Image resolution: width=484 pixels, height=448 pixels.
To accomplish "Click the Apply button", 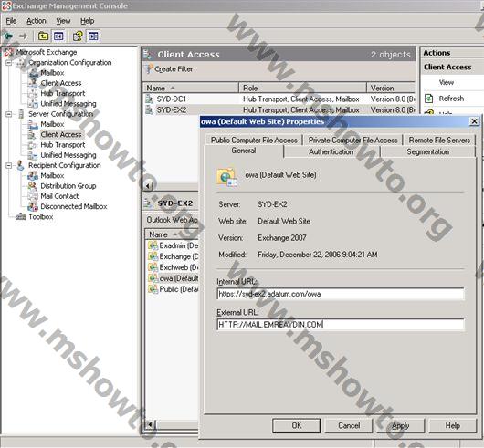I will point(400,425).
